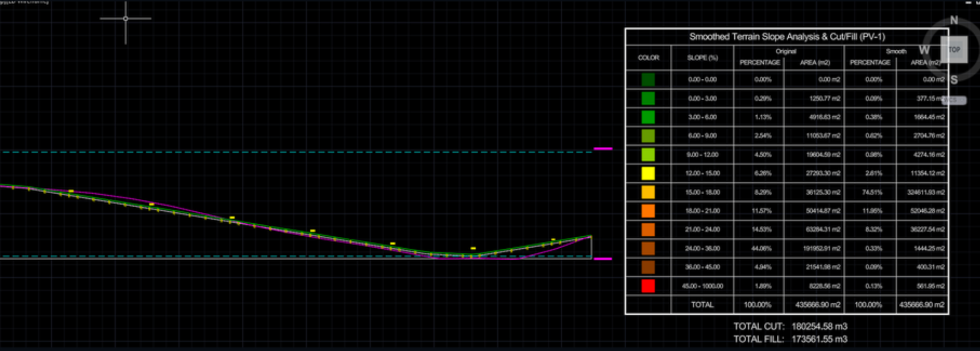Click the orange swatch for slope 18.00 - 21.00

click(x=648, y=211)
